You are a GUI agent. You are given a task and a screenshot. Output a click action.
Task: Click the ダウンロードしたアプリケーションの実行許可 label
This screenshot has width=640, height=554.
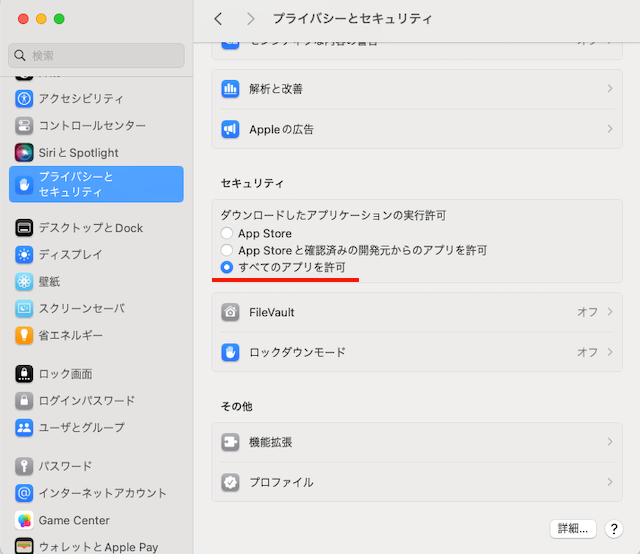pyautogui.click(x=333, y=215)
